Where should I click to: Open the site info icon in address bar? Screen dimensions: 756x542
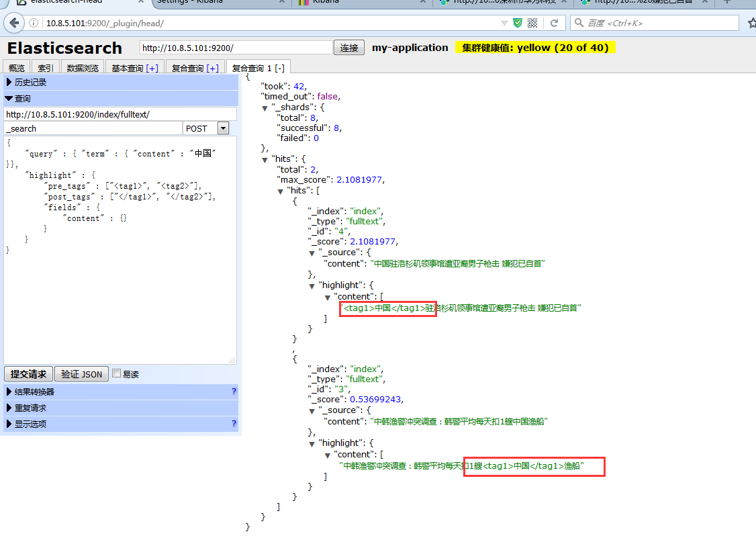[34, 23]
